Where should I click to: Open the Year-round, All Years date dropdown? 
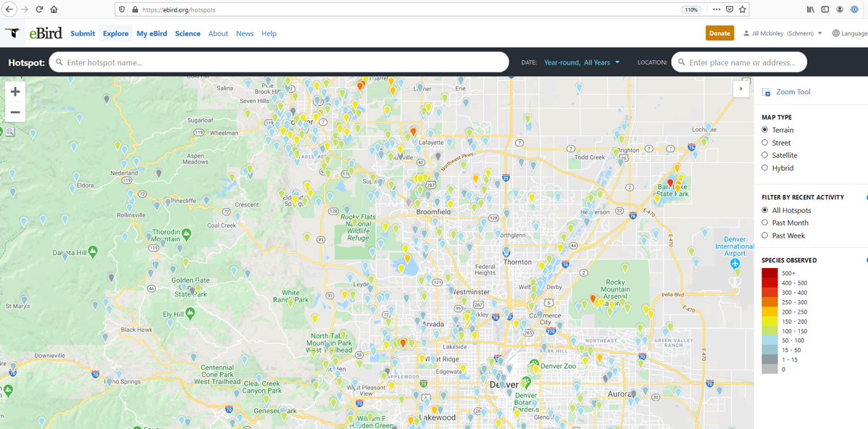582,62
